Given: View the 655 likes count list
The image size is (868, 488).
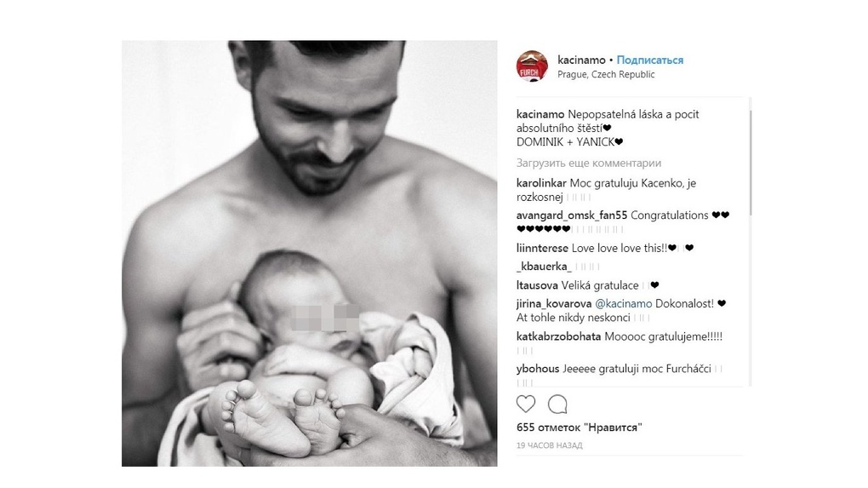Looking at the screenshot, I should click(x=579, y=427).
